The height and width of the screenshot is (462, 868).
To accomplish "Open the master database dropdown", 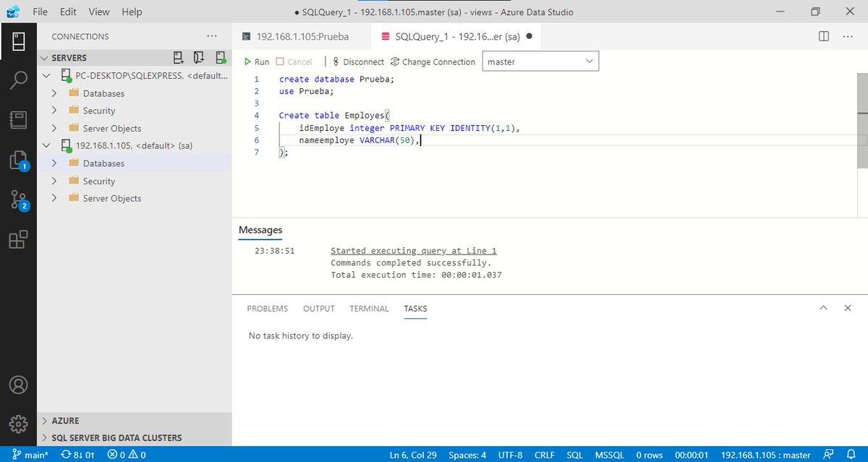I will [540, 62].
